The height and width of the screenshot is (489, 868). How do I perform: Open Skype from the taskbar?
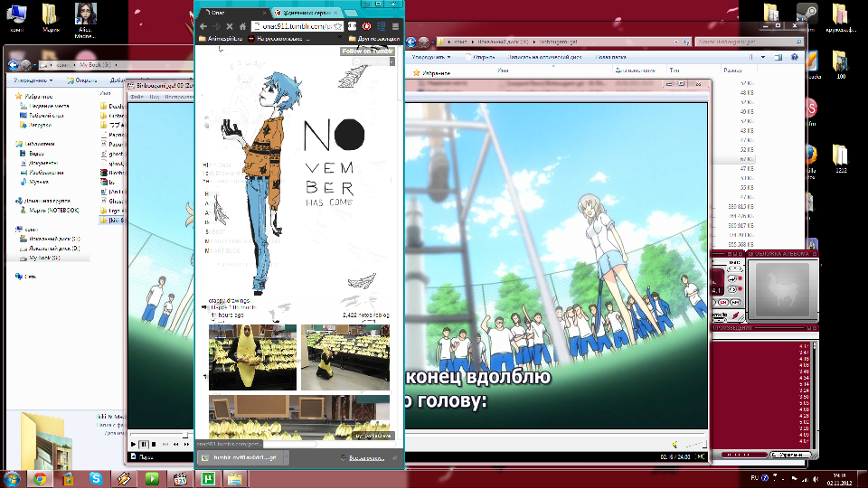[x=96, y=478]
